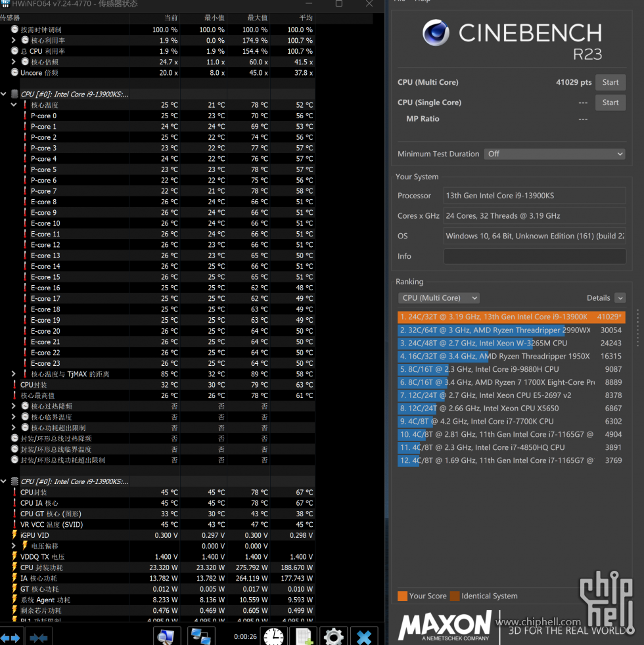The width and height of the screenshot is (644, 645).
Task: Click lightning icon beside CPU 封装功耗
Action: point(14,567)
